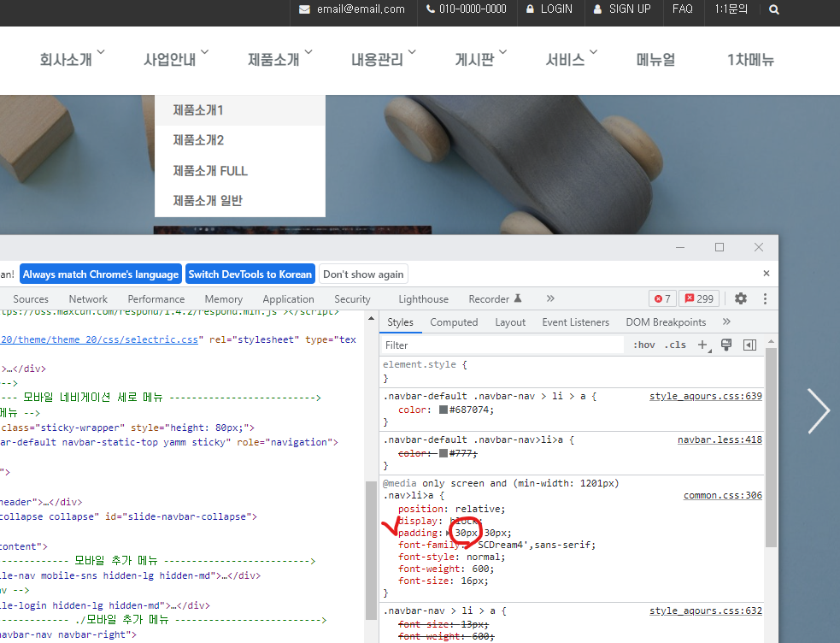The width and height of the screenshot is (840, 643).
Task: Select the Layout sidebar tab
Action: point(510,322)
